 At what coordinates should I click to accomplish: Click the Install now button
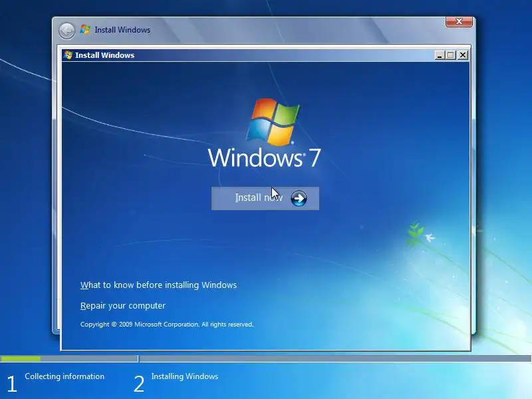(x=265, y=198)
